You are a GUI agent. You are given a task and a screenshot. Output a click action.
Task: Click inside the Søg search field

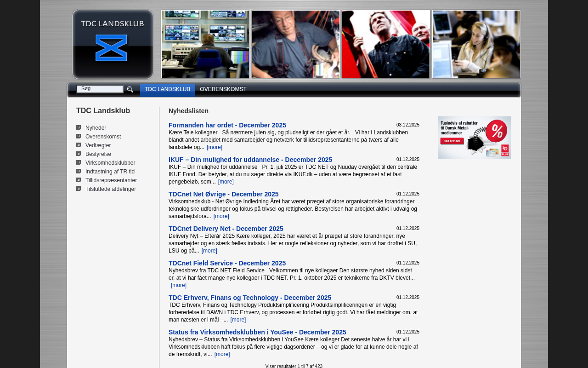[x=100, y=89]
